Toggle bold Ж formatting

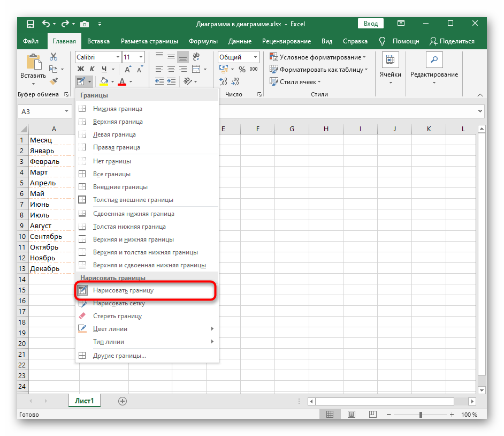(81, 69)
